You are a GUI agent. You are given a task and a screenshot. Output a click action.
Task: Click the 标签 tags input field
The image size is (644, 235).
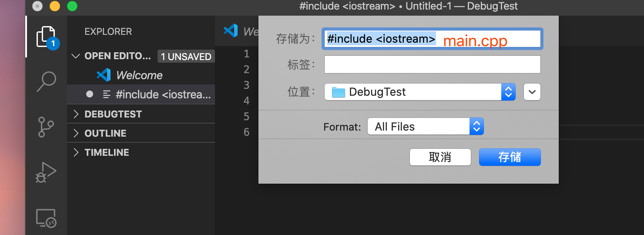432,64
